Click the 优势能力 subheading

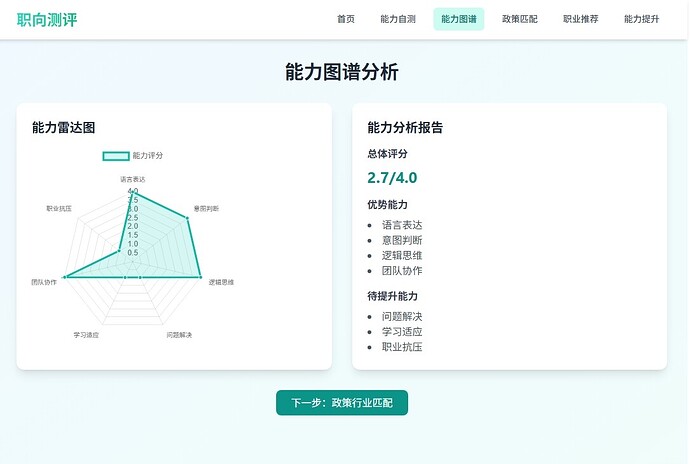point(388,205)
